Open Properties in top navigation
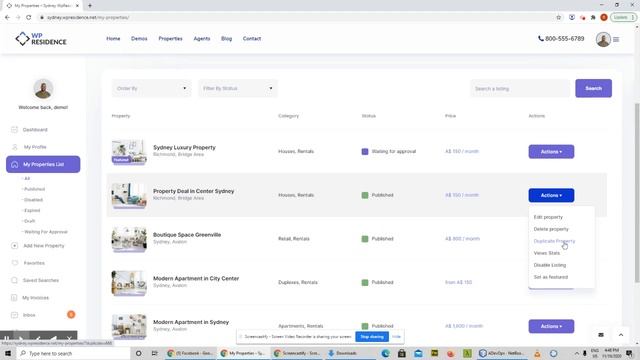Image resolution: width=640 pixels, height=360 pixels. [170, 39]
